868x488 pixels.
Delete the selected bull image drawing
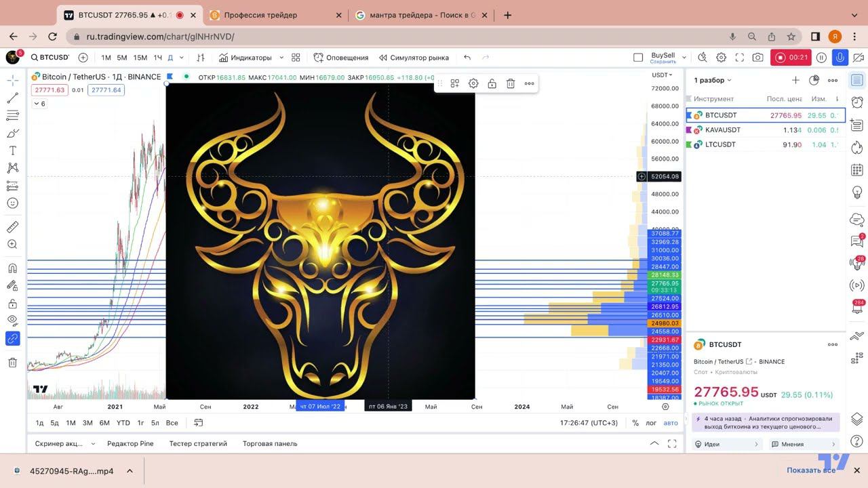(511, 83)
